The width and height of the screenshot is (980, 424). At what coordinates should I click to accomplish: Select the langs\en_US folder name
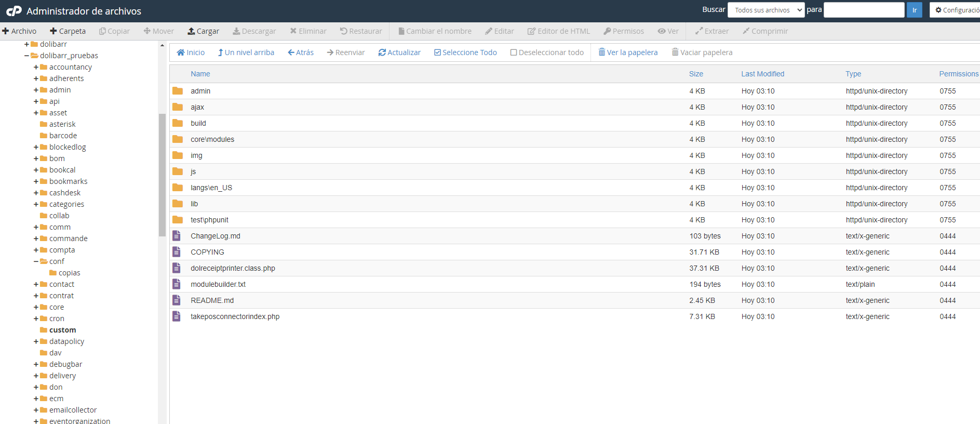pyautogui.click(x=211, y=188)
